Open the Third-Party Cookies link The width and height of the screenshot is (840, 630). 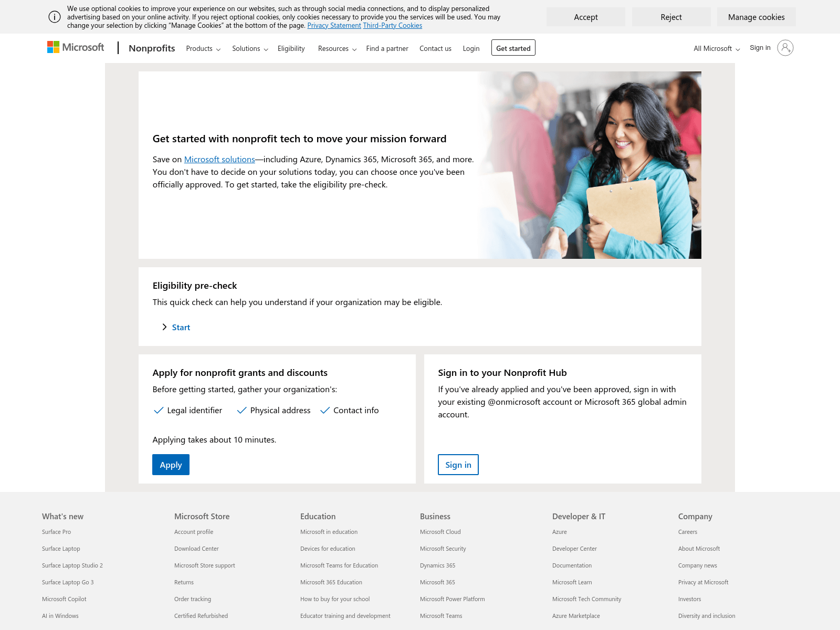tap(392, 25)
